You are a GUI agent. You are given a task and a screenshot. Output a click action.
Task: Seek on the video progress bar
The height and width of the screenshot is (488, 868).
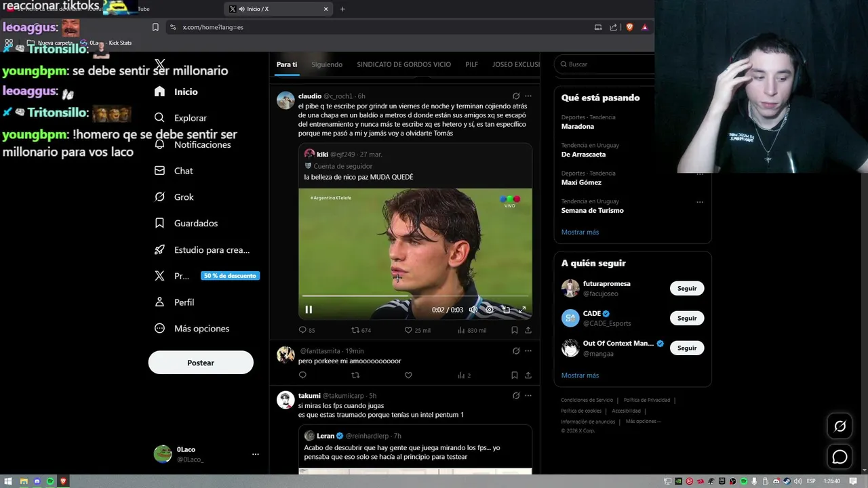[415, 296]
